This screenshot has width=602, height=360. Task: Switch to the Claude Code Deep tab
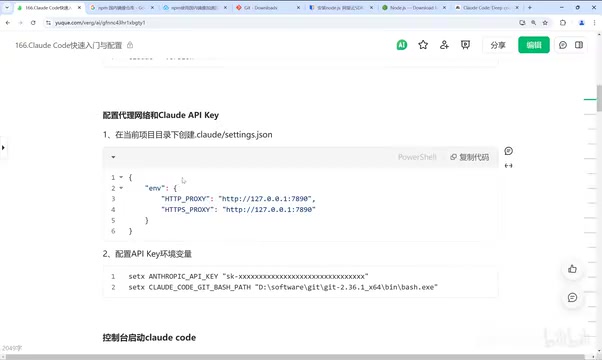[x=486, y=8]
